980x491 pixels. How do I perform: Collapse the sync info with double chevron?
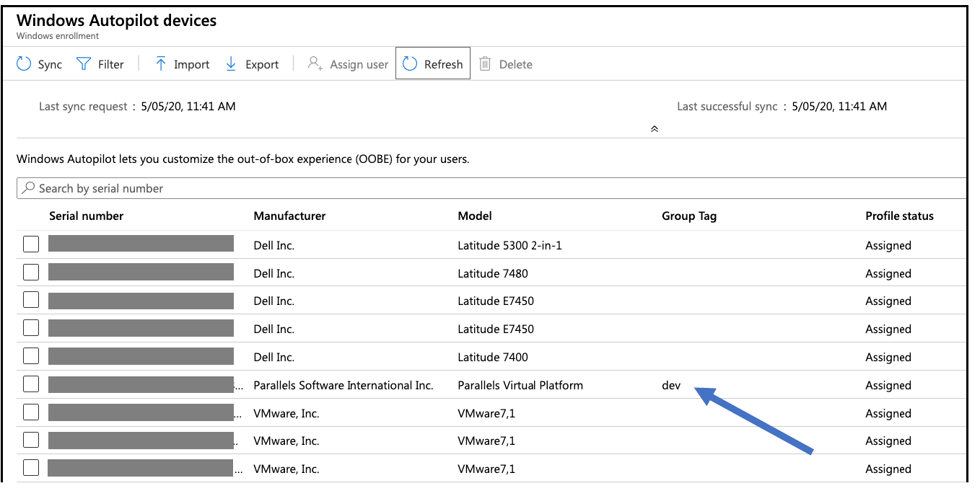(x=655, y=129)
